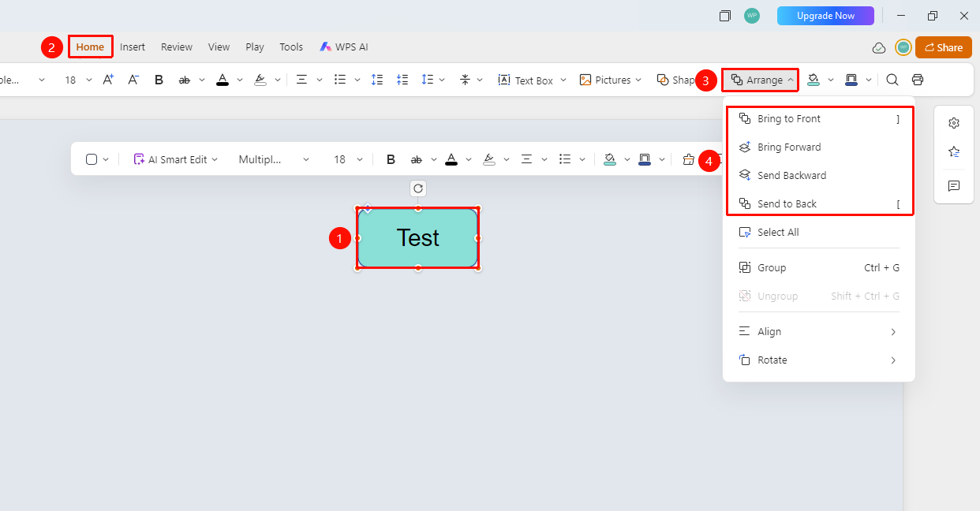Viewport: 980px width, 511px height.
Task: Apply bold using the ribbon B icon
Action: click(x=159, y=80)
